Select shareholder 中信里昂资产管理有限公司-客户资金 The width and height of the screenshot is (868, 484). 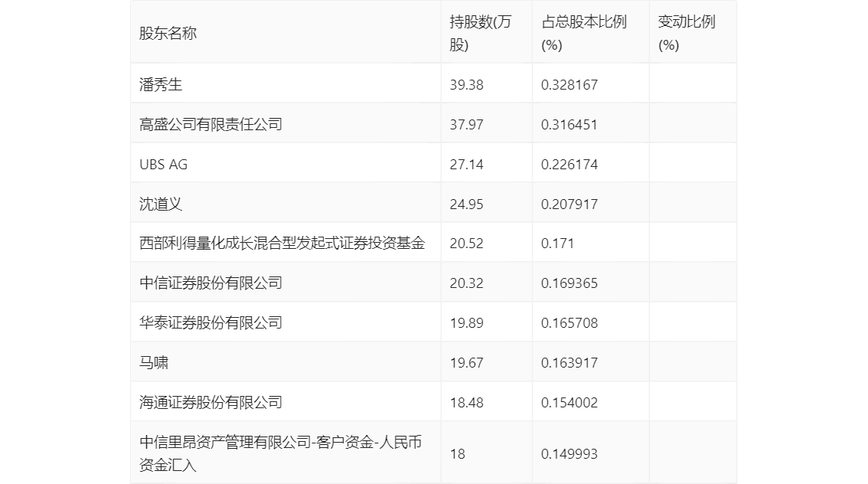click(x=281, y=453)
